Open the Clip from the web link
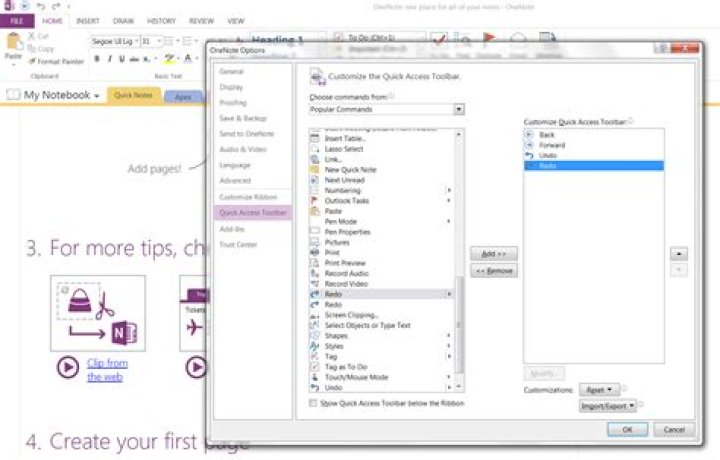720x460 pixels. [107, 370]
